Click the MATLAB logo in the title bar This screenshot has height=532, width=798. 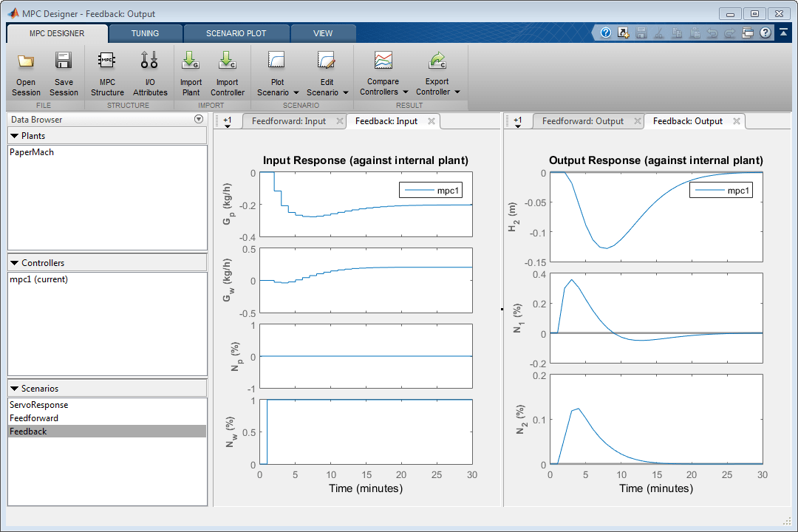click(13, 13)
